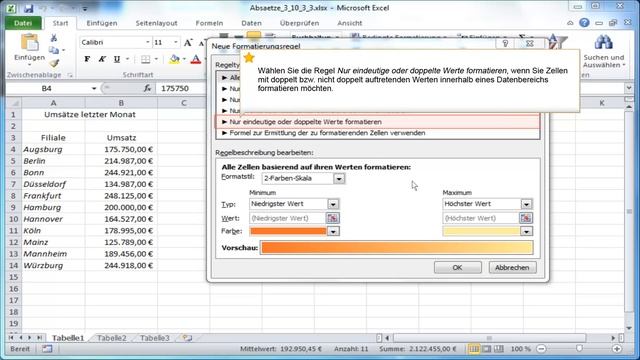Screen dimensions: 640x360
Task: Switch to Seitenlayout ribbon tab
Action: click(156, 23)
